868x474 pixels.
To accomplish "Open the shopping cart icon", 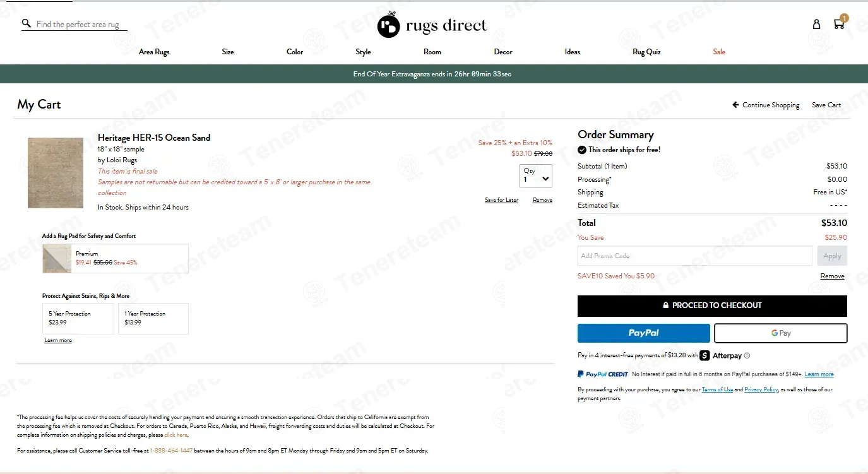I will coord(838,24).
